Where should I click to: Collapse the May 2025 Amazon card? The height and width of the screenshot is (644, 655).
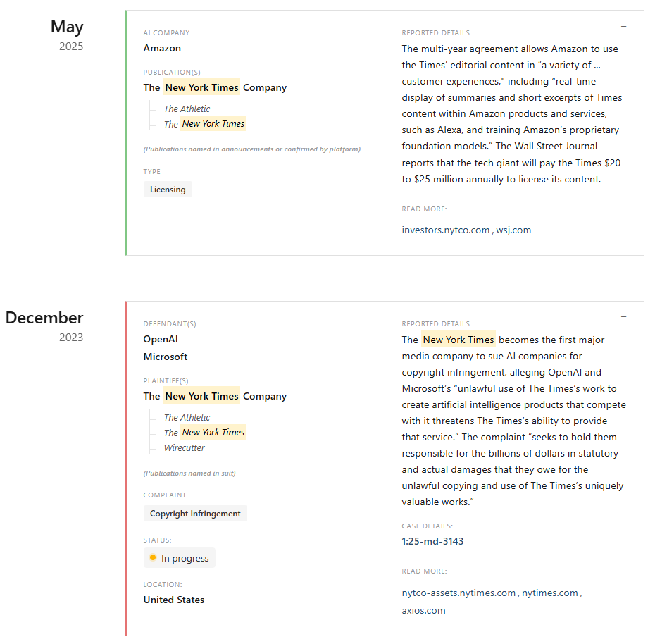[623, 27]
